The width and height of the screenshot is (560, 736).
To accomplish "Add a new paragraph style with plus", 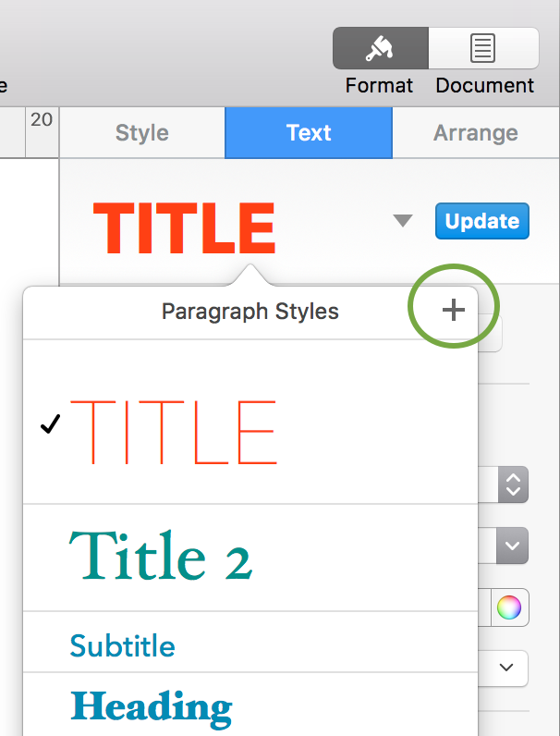I will tap(454, 311).
